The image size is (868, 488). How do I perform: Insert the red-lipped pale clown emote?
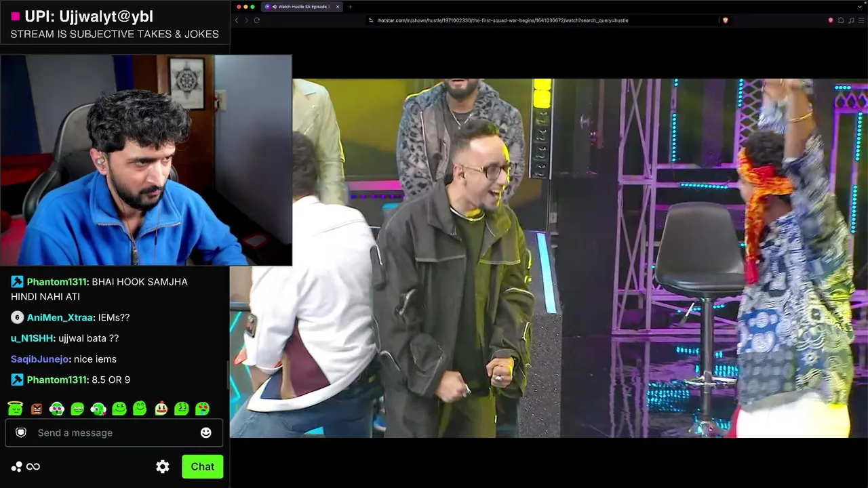tap(161, 409)
